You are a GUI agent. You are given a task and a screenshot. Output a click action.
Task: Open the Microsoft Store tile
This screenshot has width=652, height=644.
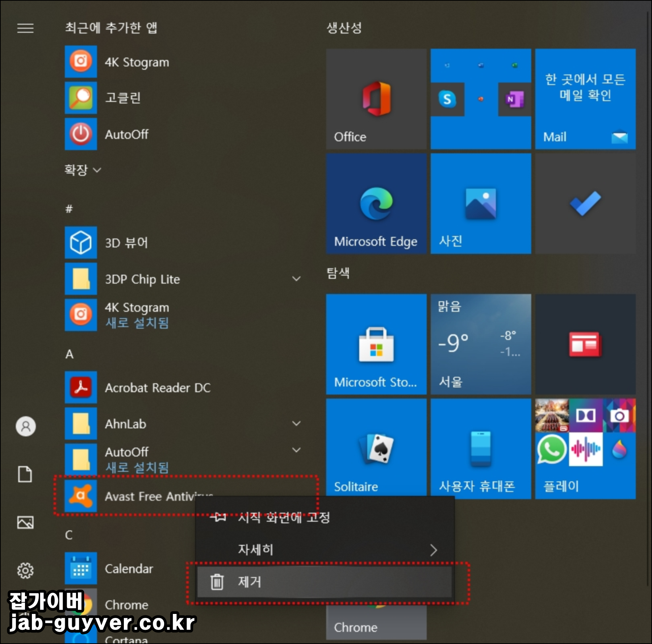point(376,344)
